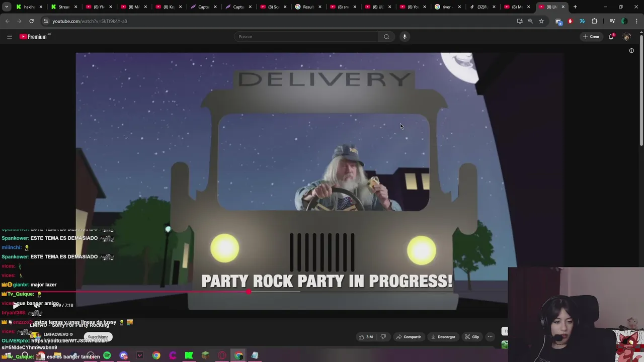Open a new browser tab
Screen dimensions: 644x362
pos(575,7)
